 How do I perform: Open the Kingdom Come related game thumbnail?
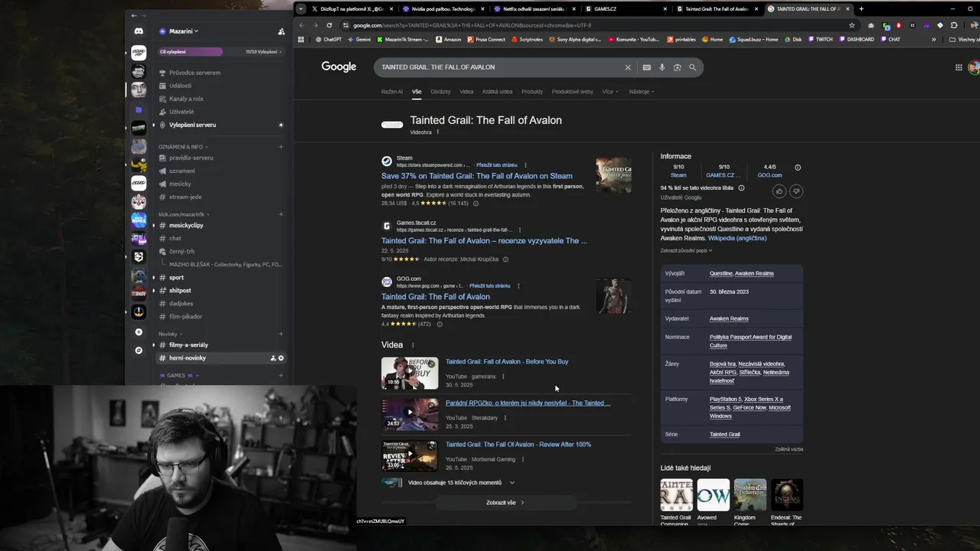click(750, 495)
